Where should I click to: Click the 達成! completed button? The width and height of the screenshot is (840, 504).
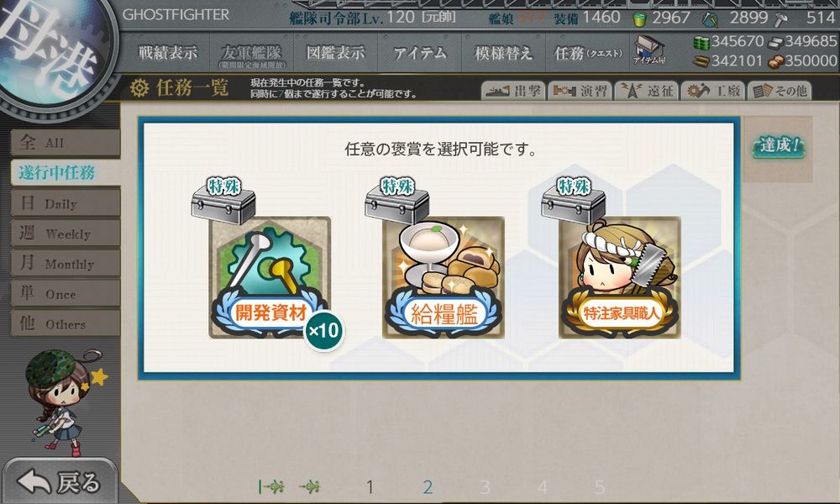[779, 145]
